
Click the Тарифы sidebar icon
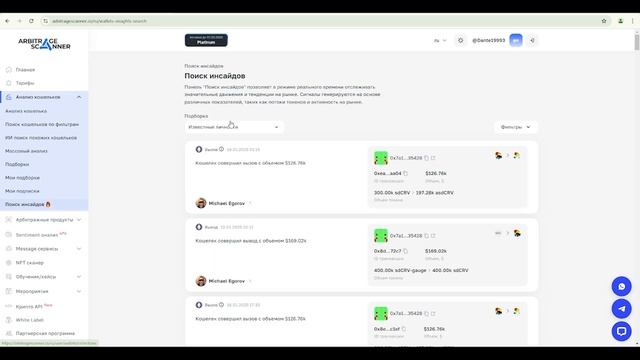point(9,83)
